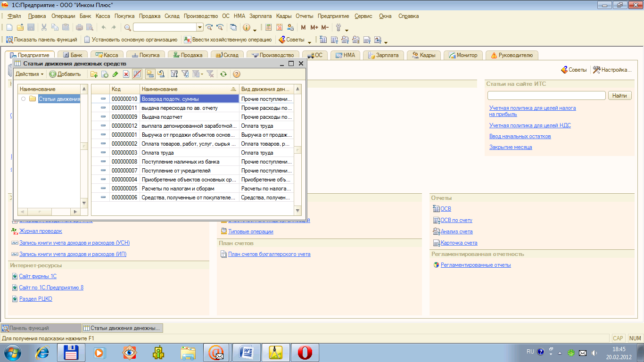644x362 pixels.
Task: Open link План счетов бухгалтерского учета
Action: pyautogui.click(x=269, y=254)
